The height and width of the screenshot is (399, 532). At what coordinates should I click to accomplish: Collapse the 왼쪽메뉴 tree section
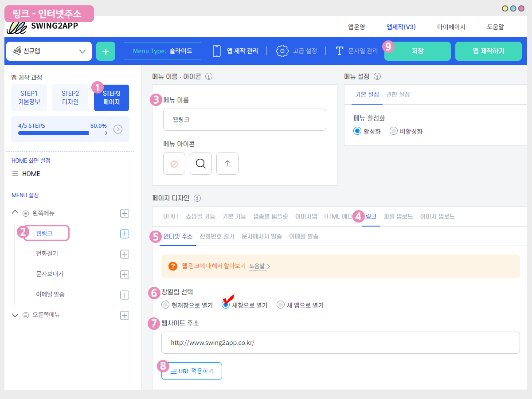click(x=15, y=213)
